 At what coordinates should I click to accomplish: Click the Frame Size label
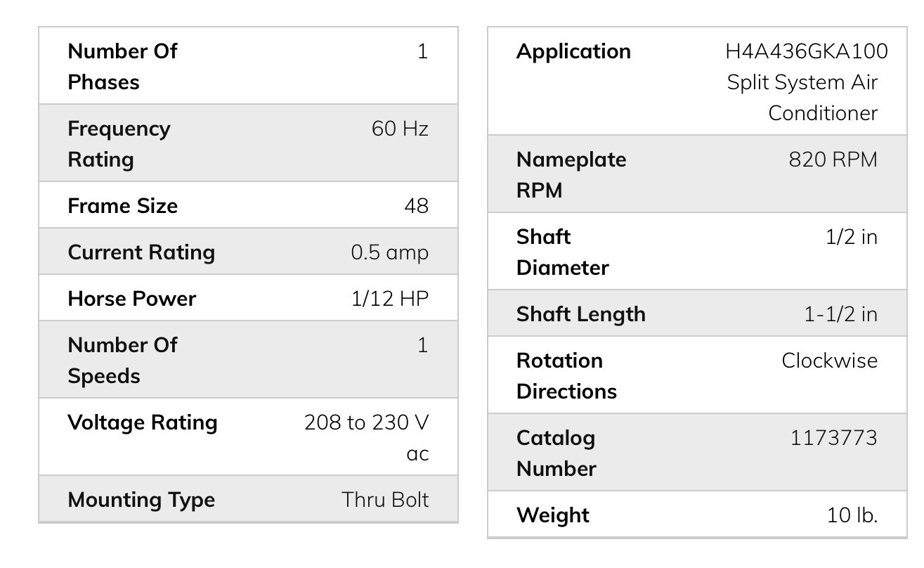(122, 206)
